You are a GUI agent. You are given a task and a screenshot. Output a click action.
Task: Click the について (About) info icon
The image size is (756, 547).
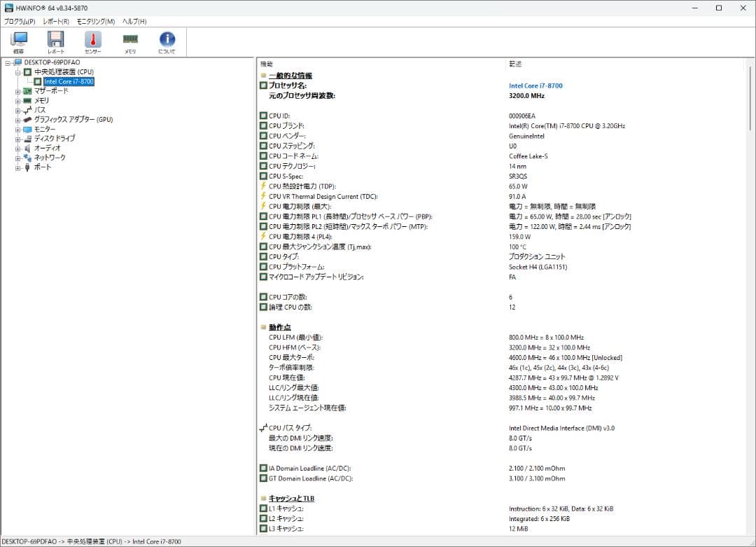pyautogui.click(x=167, y=40)
